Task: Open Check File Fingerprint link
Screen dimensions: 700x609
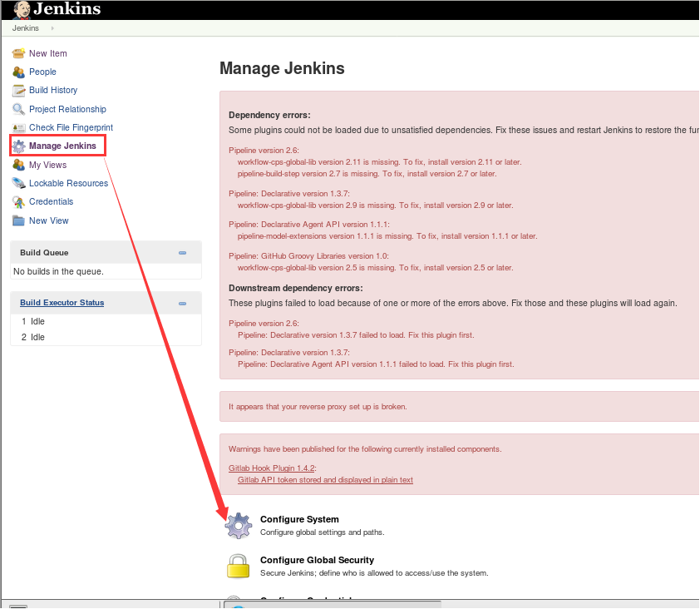Action: pyautogui.click(x=71, y=128)
